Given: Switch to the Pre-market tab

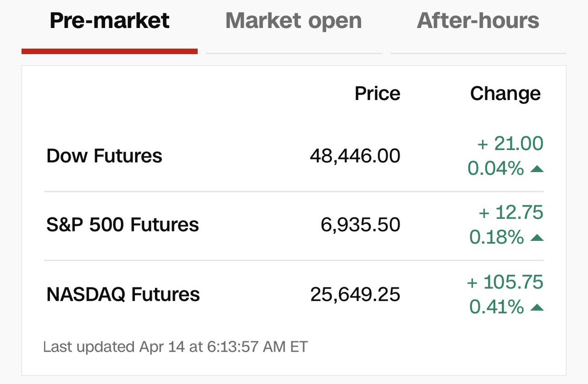Looking at the screenshot, I should [x=109, y=21].
